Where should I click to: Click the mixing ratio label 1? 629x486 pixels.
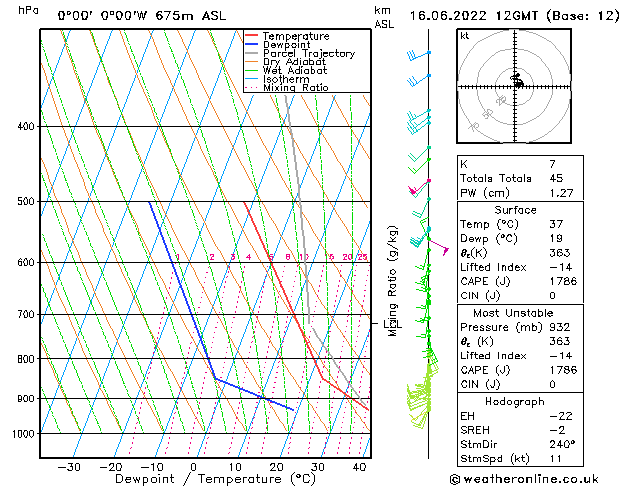(178, 257)
